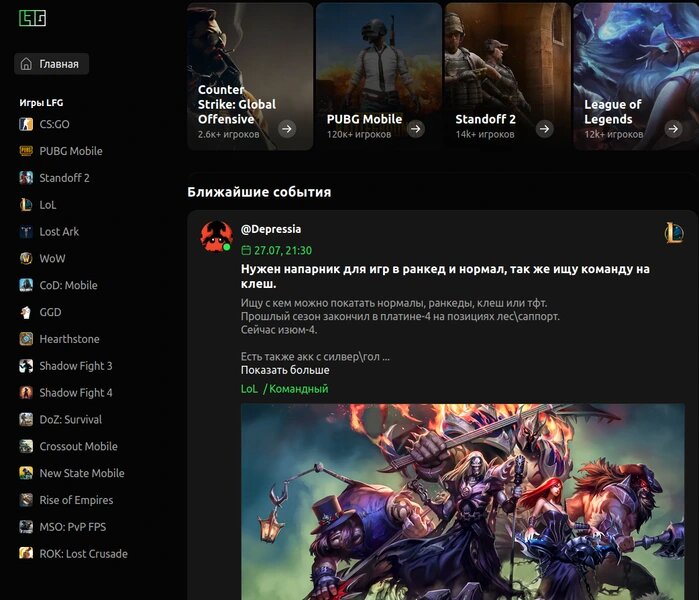Select Standoff 2 label in games list
This screenshot has height=600, width=699.
click(x=64, y=178)
